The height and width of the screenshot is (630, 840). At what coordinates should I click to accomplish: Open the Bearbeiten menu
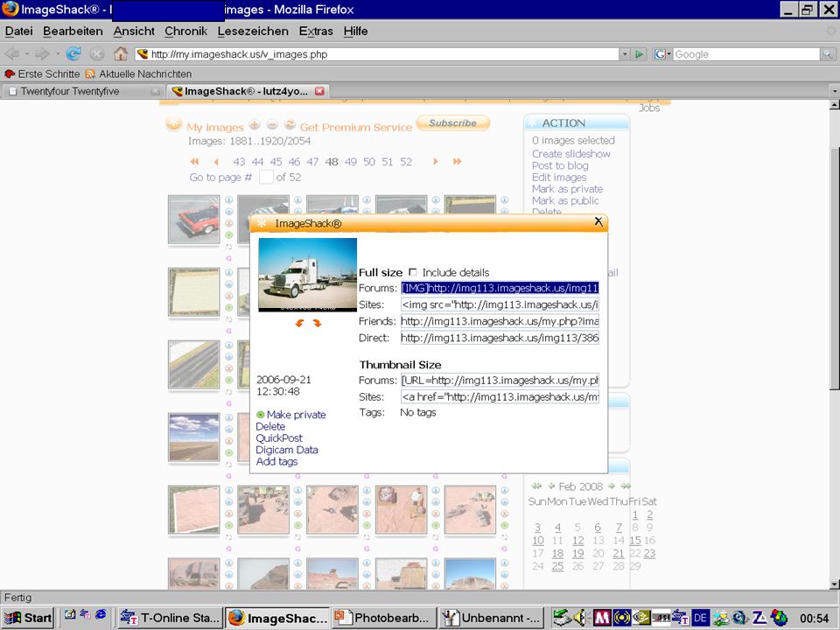(73, 31)
